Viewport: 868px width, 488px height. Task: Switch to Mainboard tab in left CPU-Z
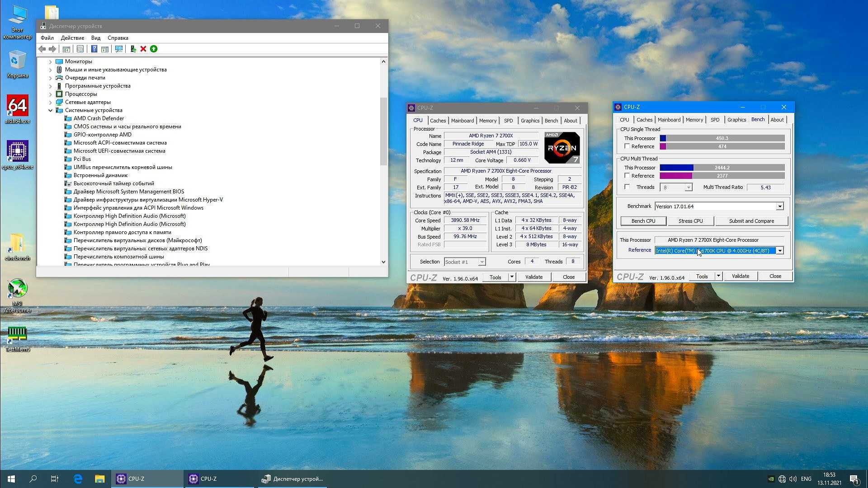(x=462, y=121)
